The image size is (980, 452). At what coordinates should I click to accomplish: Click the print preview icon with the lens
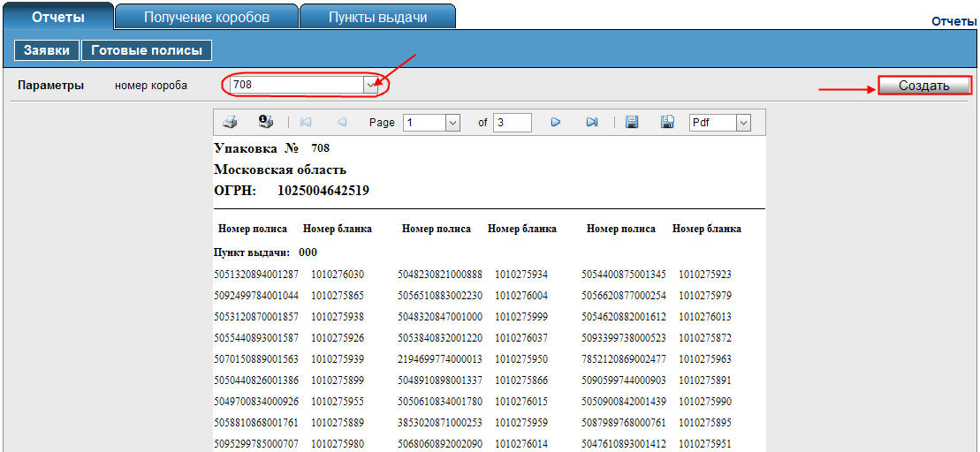(x=266, y=122)
